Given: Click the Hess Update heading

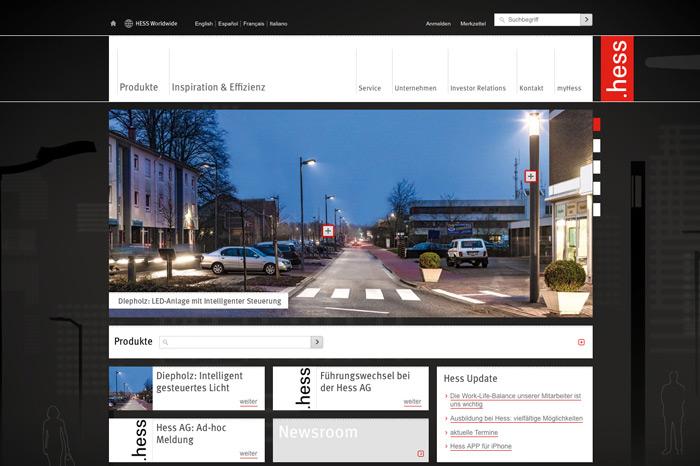Looking at the screenshot, I should point(471,379).
